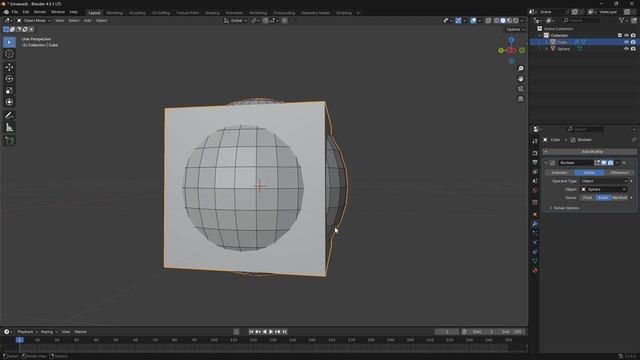Select the Move tool
This screenshot has height=360, width=640.
click(9, 67)
